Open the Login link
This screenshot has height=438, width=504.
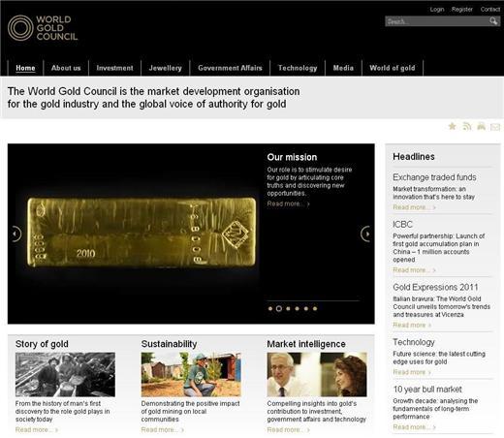click(437, 10)
